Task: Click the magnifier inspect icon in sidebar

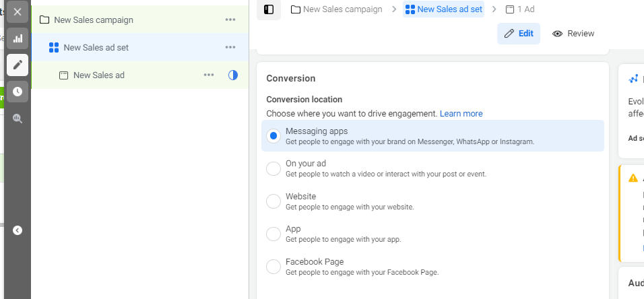Action: pos(18,119)
